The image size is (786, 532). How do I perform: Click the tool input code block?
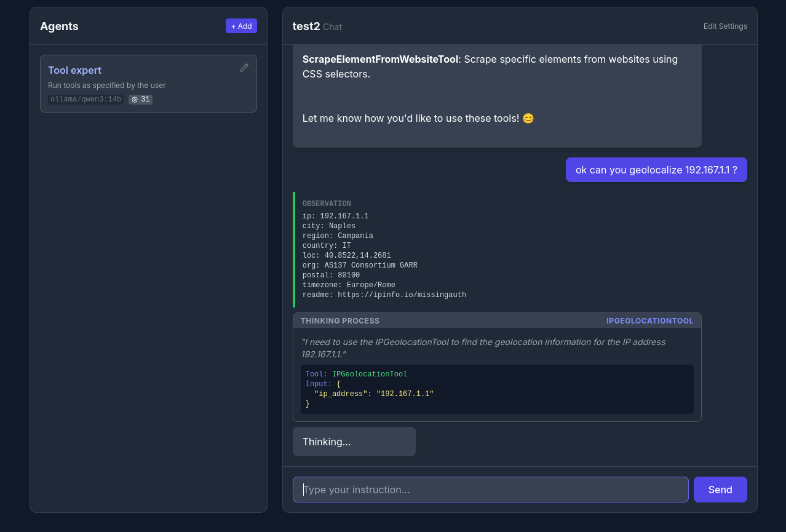[x=496, y=389]
